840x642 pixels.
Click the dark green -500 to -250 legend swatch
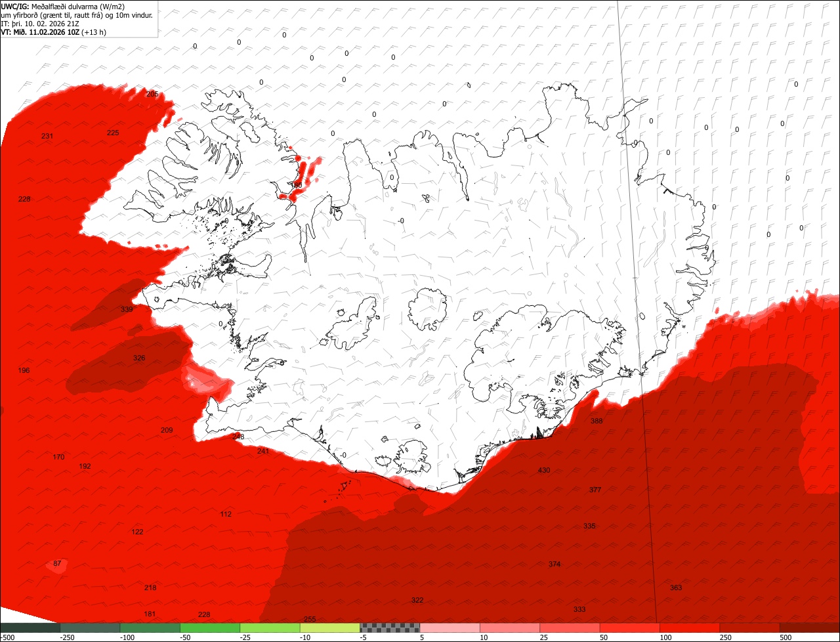point(30,628)
